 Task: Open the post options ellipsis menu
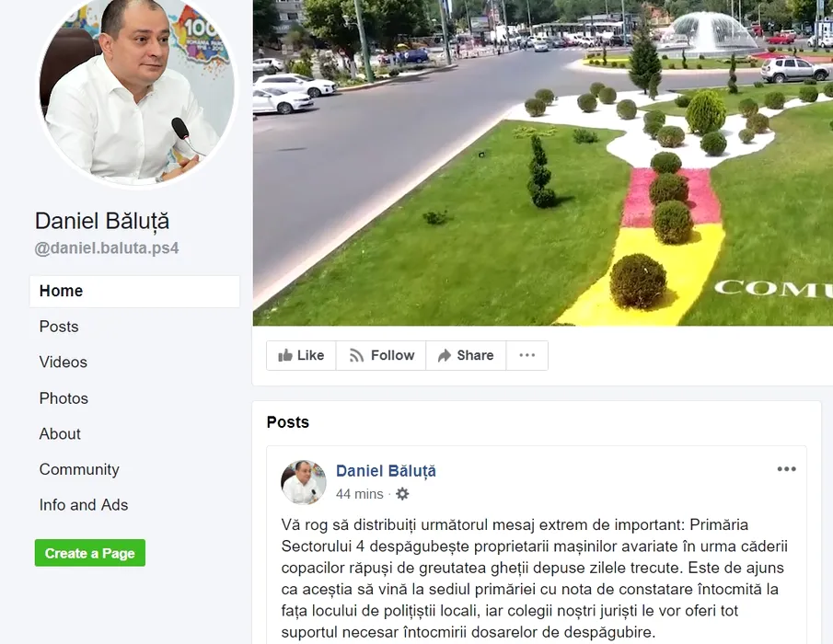click(x=786, y=469)
